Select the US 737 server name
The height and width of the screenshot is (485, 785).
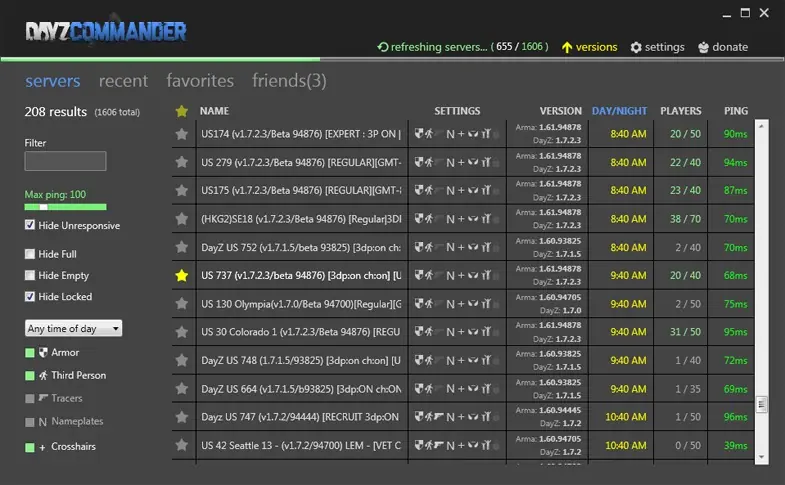pyautogui.click(x=301, y=275)
